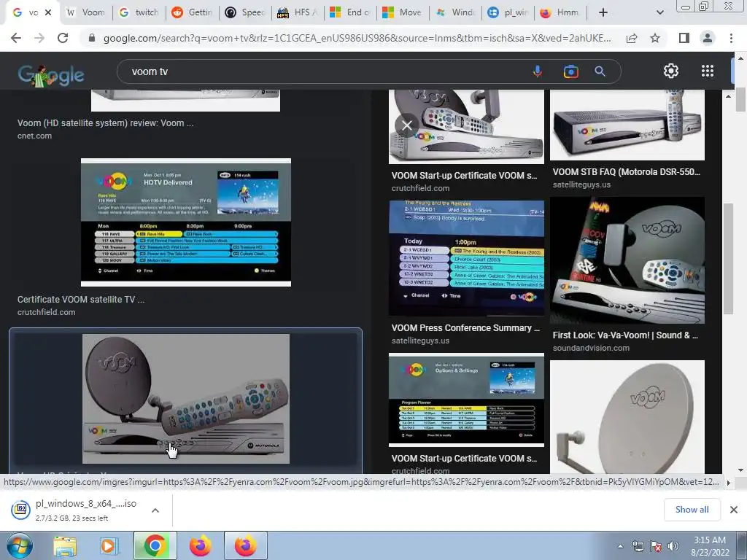Image resolution: width=747 pixels, height=560 pixels.
Task: Open VOOM STB FAQ Motorola result
Action: (x=627, y=172)
